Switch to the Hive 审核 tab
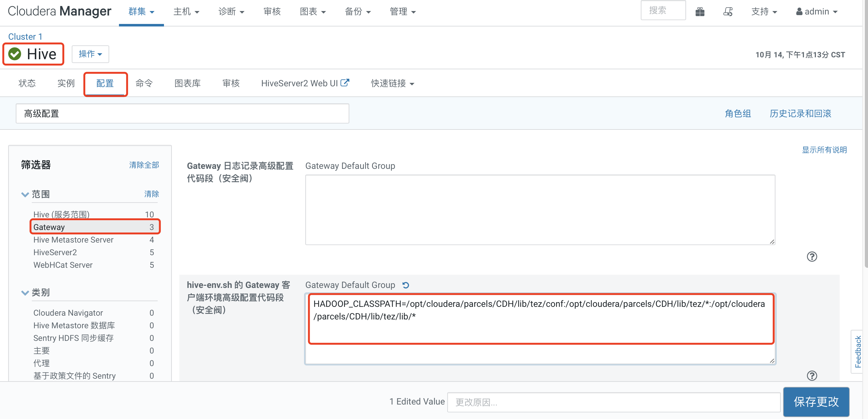Viewport: 868px width, 419px height. tap(231, 83)
